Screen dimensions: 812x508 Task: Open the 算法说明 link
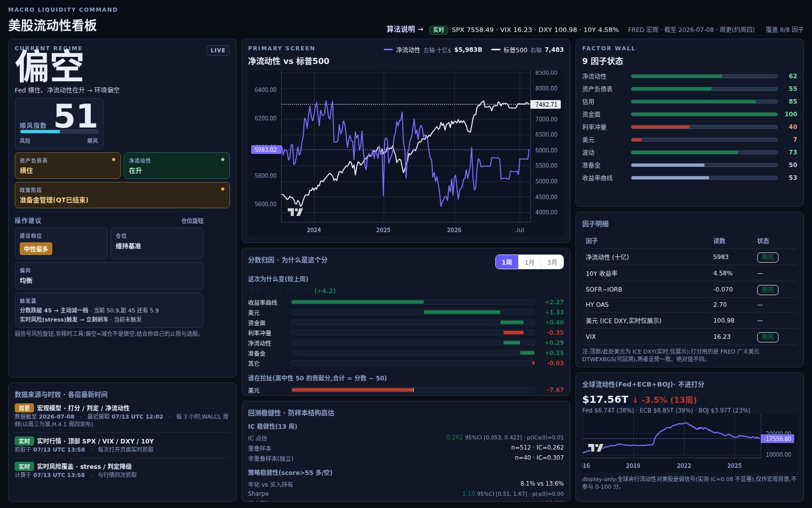tap(405, 29)
